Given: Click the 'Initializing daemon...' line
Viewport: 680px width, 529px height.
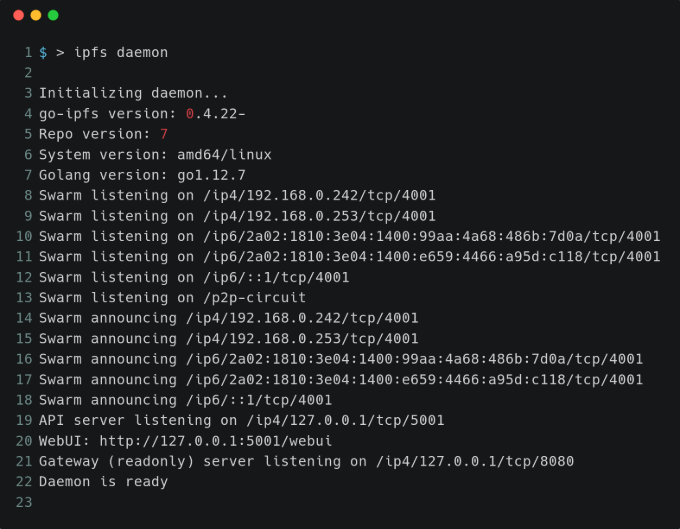Looking at the screenshot, I should click(133, 93).
